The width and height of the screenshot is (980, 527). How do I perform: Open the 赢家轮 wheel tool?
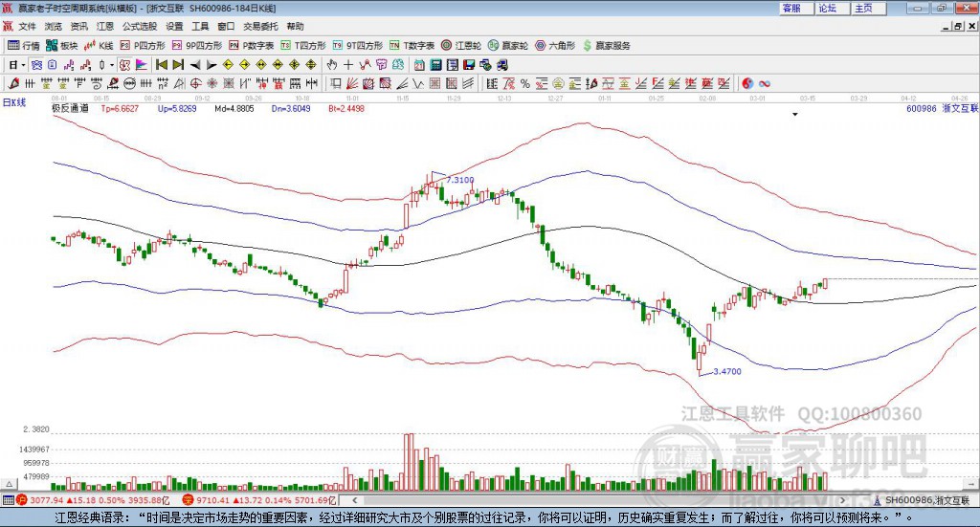click(x=507, y=46)
